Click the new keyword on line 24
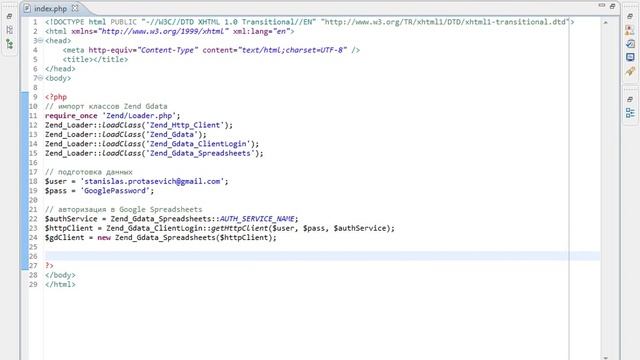640x360 pixels. pyautogui.click(x=104, y=238)
